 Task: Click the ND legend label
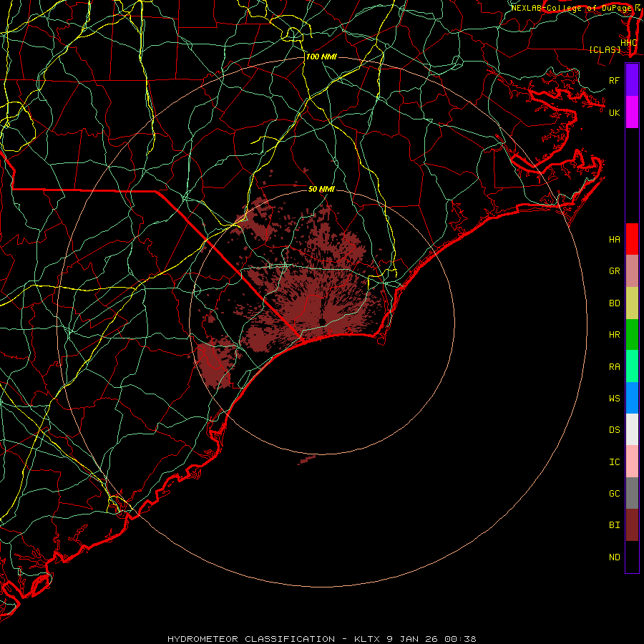pyautogui.click(x=614, y=557)
